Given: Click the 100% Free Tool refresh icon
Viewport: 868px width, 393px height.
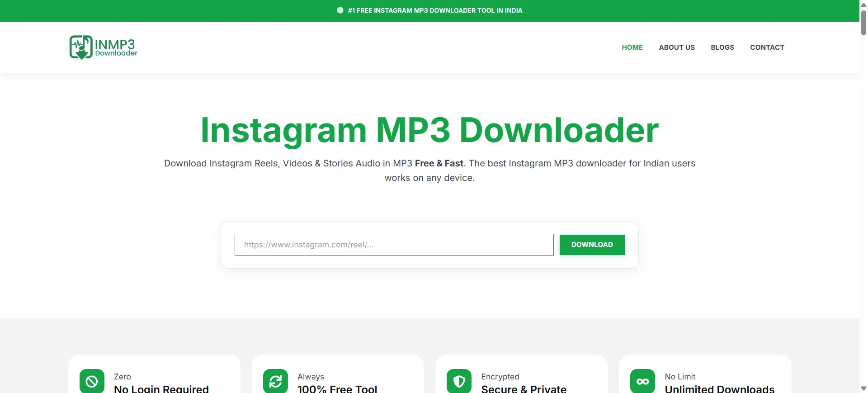Looking at the screenshot, I should tap(275, 381).
